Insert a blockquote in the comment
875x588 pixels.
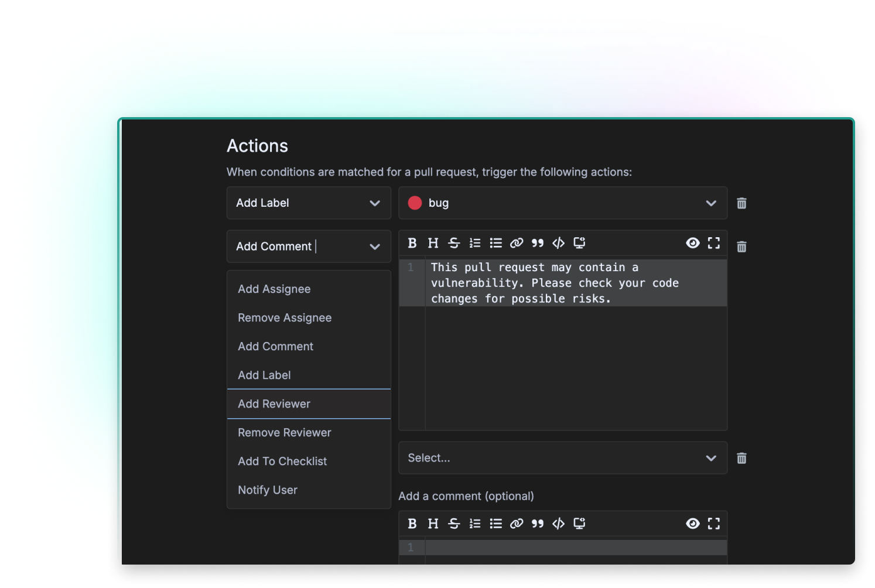tap(538, 242)
